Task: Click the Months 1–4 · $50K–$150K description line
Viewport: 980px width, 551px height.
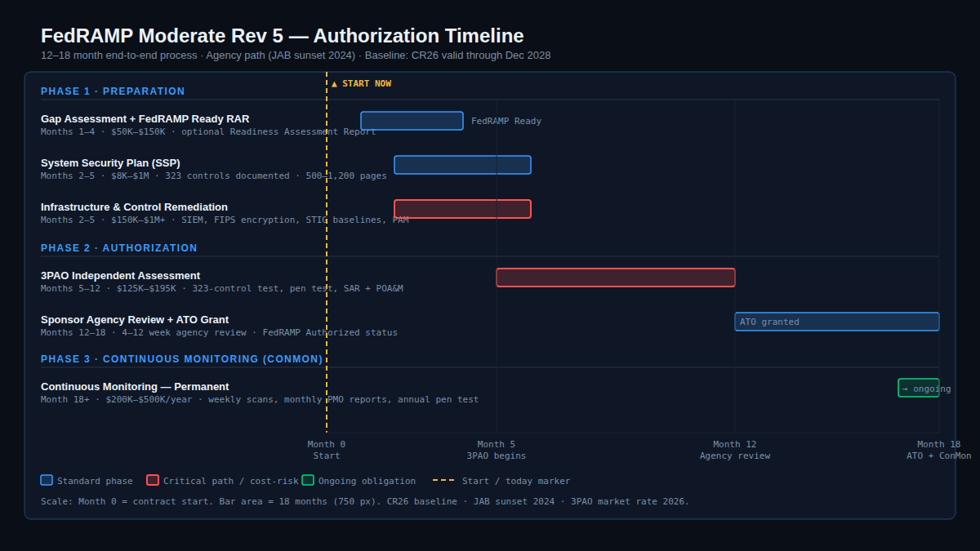Action: pyautogui.click(x=208, y=132)
